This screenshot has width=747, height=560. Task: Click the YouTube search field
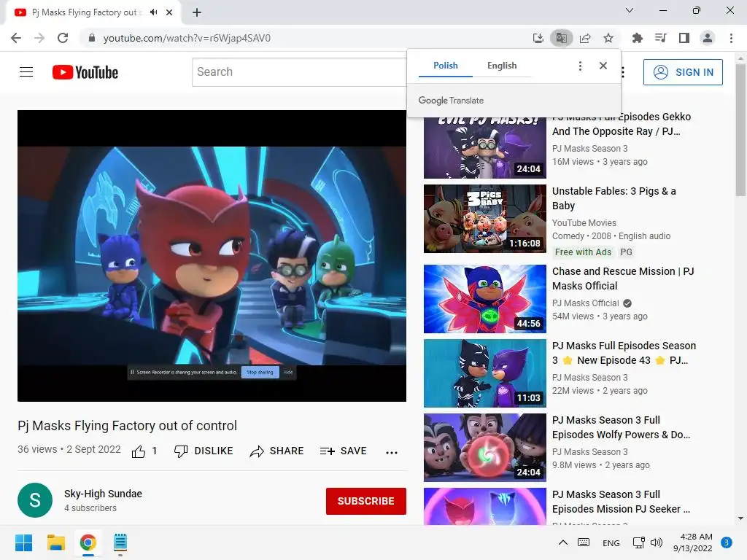pos(299,72)
